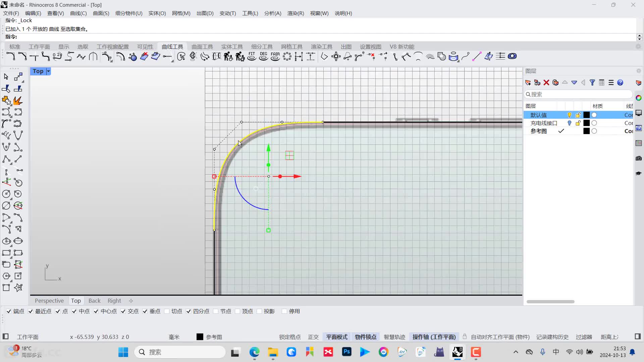
Task: Open the Materials color wheel panel icon
Action: (639, 98)
